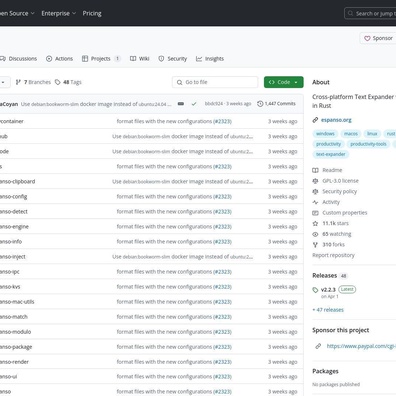Click the fork icon beside 310 forks
396x396 pixels.
coord(315,245)
